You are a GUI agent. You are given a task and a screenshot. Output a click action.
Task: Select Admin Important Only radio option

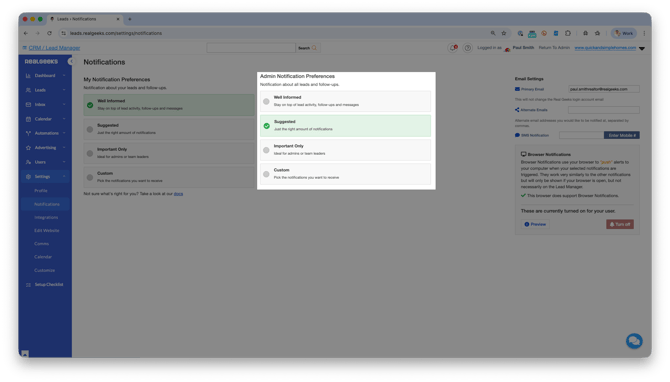tap(266, 150)
